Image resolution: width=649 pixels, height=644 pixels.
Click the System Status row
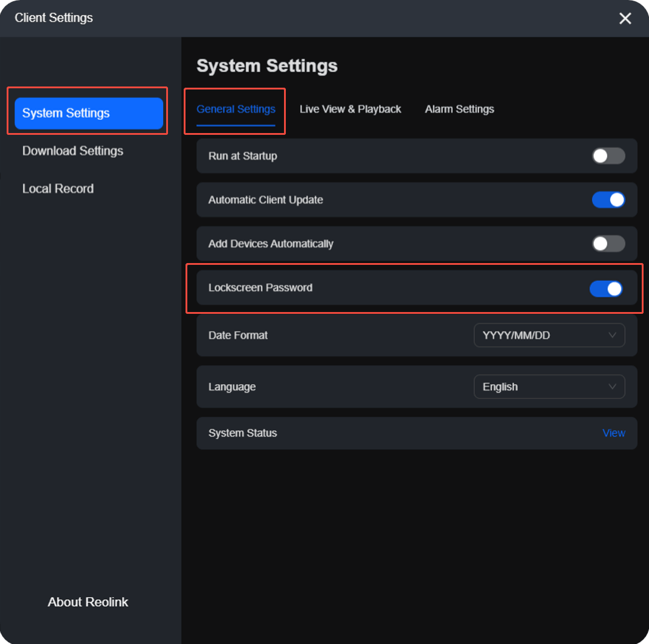[417, 433]
